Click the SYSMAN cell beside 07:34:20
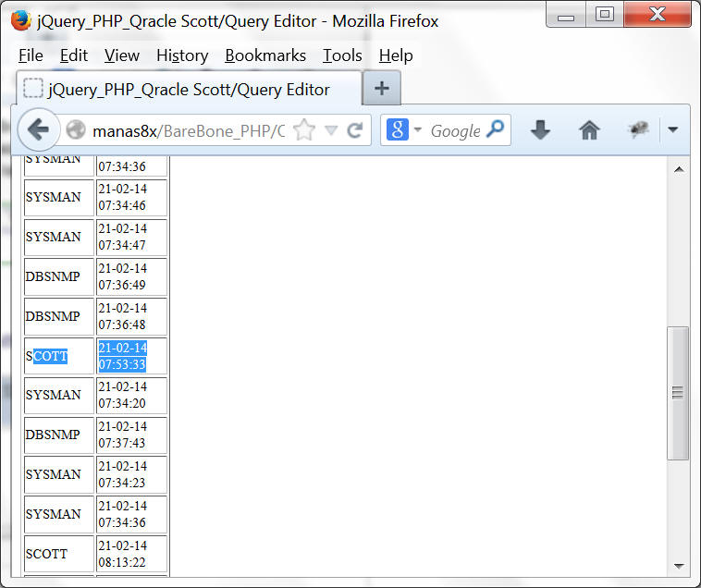 coord(59,396)
